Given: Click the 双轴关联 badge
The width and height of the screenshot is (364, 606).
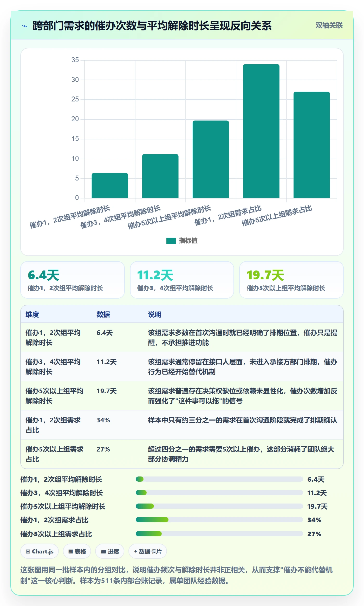Looking at the screenshot, I should point(329,25).
